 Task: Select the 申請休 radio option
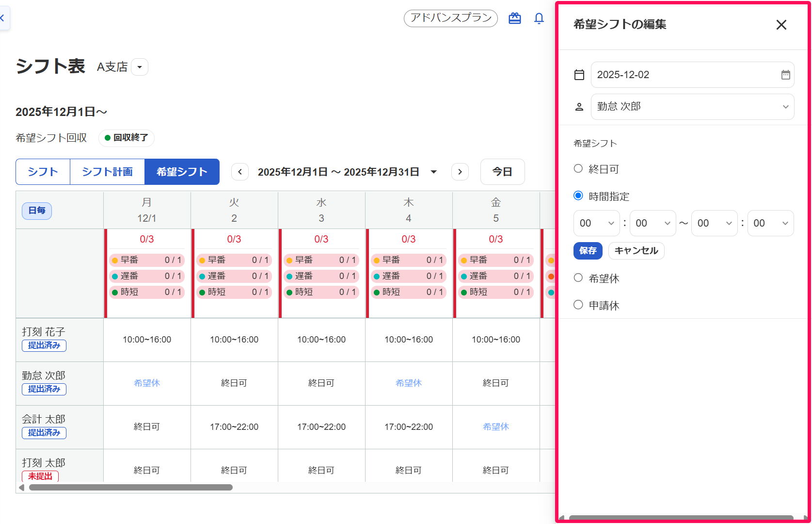tap(578, 304)
